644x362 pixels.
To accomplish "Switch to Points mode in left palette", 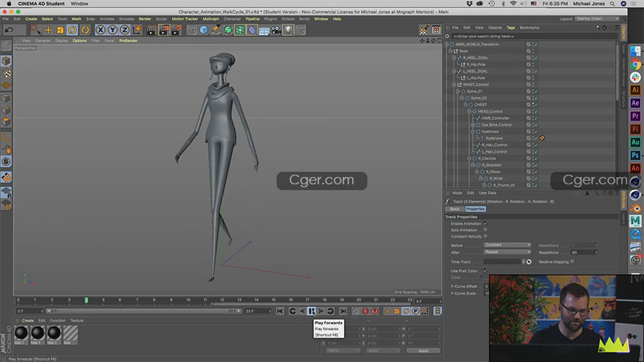I will 6,98.
